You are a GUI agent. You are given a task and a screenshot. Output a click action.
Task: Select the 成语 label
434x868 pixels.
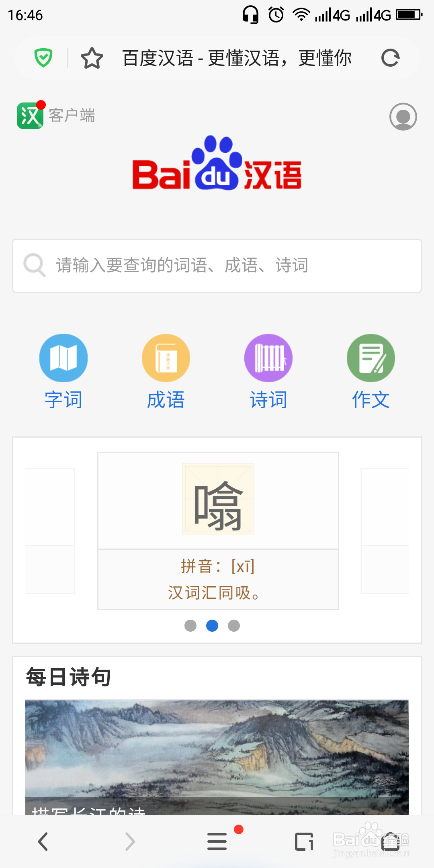pyautogui.click(x=166, y=400)
